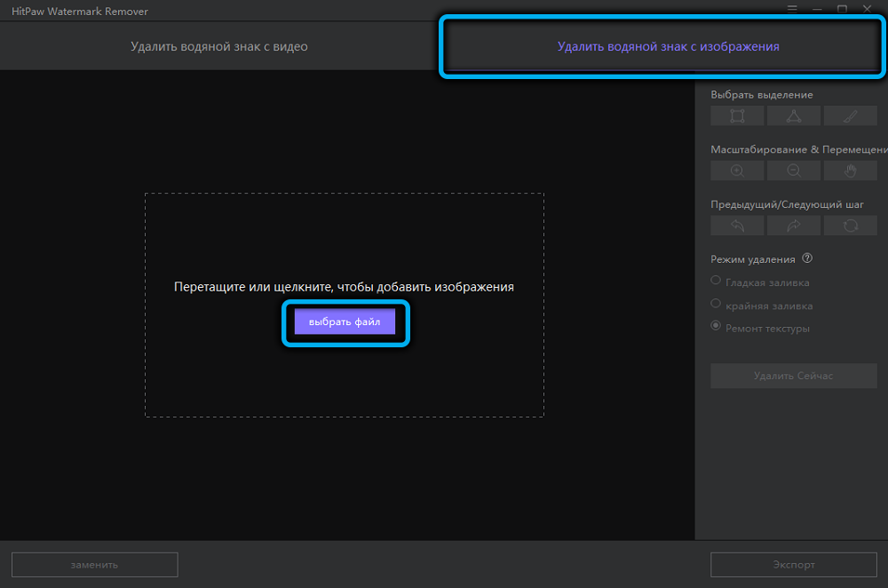Click the undo arrow icon
Image resolution: width=888 pixels, height=588 pixels.
tap(736, 225)
